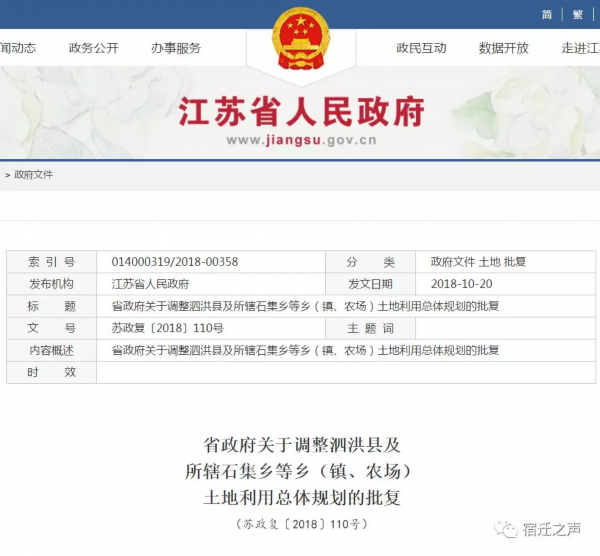600x556 pixels.
Task: Open 政民互动 navigation menu
Action: tap(421, 48)
